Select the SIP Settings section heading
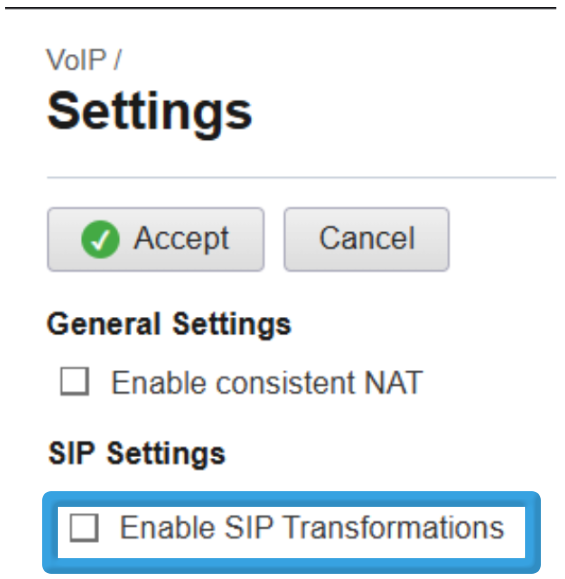 pyautogui.click(x=137, y=454)
